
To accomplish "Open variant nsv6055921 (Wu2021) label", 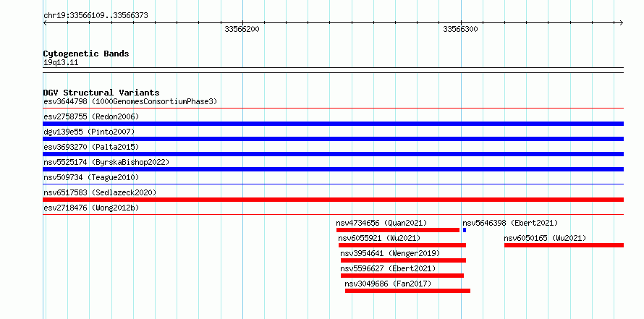I will pyautogui.click(x=379, y=238).
